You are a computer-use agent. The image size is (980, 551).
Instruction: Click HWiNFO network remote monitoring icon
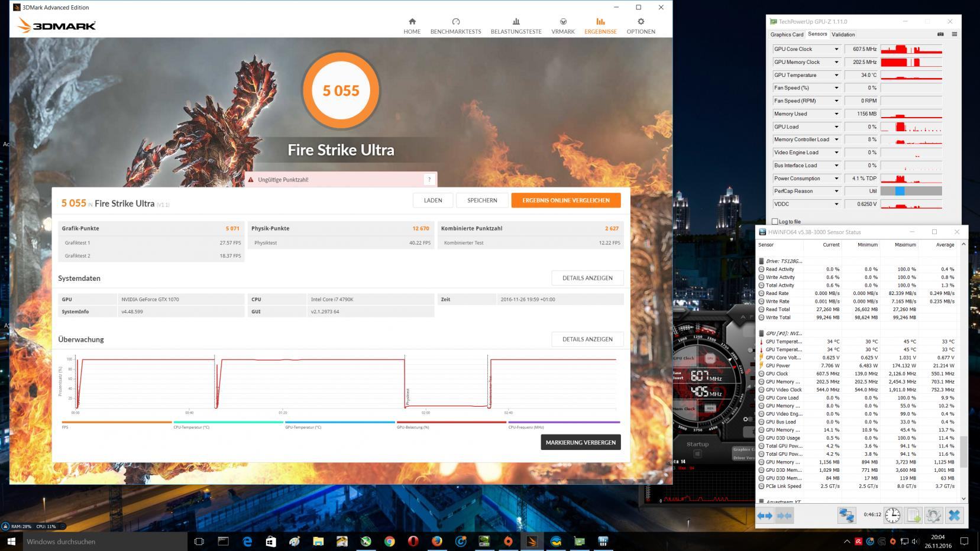pos(846,516)
